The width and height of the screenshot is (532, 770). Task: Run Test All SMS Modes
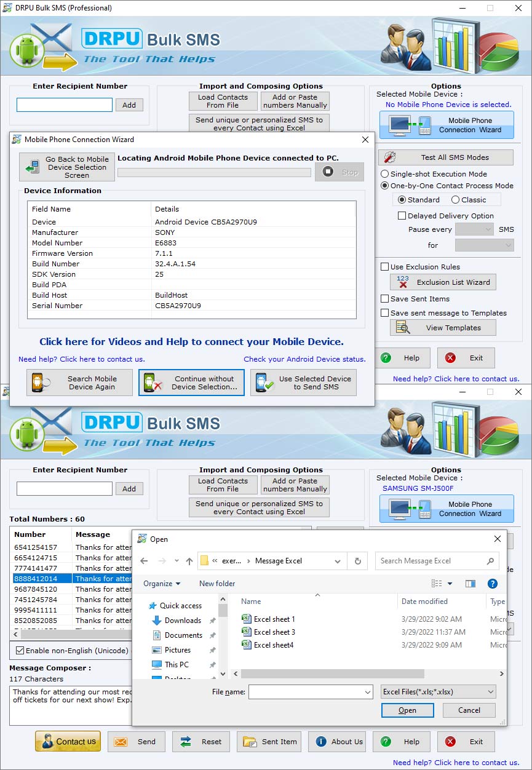(x=445, y=157)
